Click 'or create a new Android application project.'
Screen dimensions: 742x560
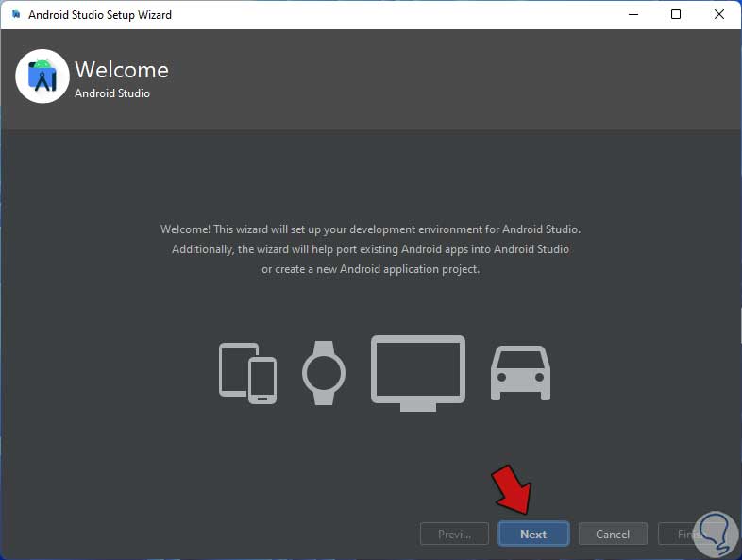tap(370, 269)
